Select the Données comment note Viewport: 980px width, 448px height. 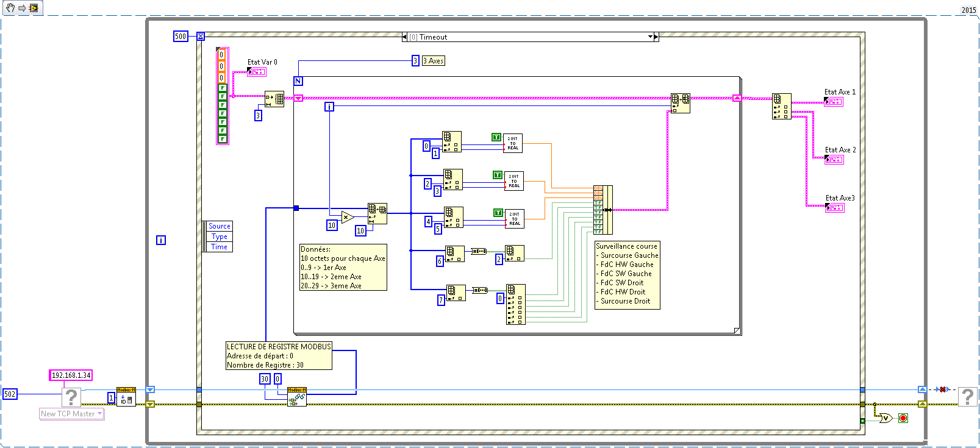pos(343,268)
